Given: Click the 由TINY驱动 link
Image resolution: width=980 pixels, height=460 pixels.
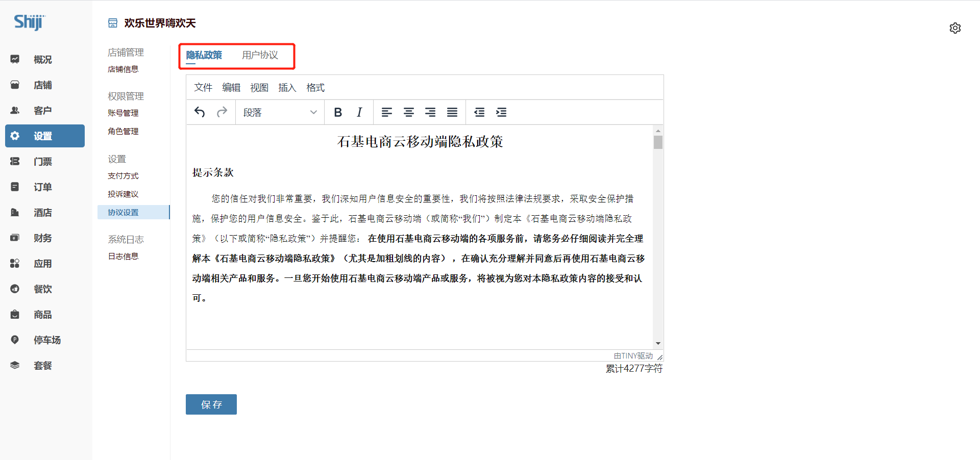Looking at the screenshot, I should [x=633, y=356].
